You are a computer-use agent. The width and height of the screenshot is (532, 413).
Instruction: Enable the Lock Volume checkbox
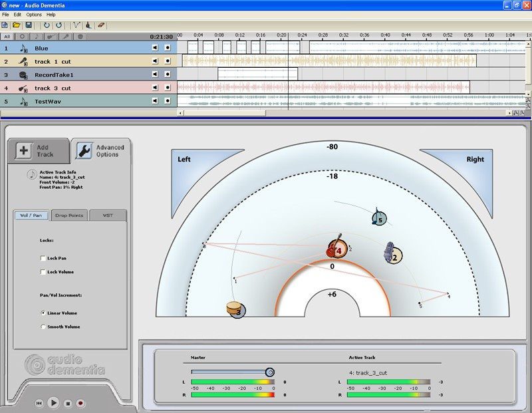click(43, 272)
